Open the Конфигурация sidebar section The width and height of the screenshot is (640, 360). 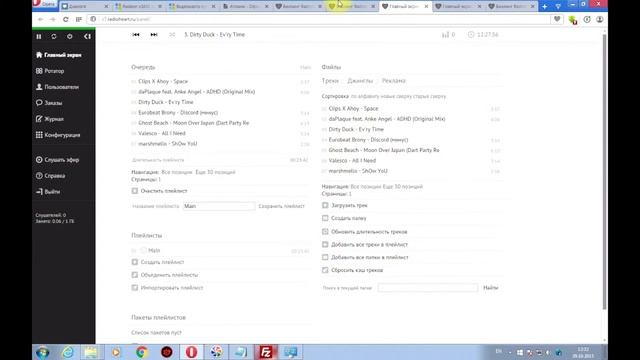pos(58,135)
